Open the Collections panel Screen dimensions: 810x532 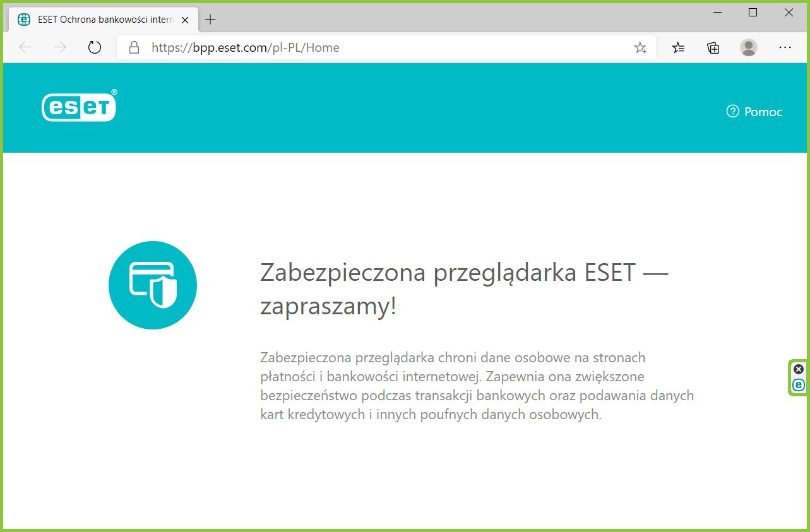(x=713, y=47)
